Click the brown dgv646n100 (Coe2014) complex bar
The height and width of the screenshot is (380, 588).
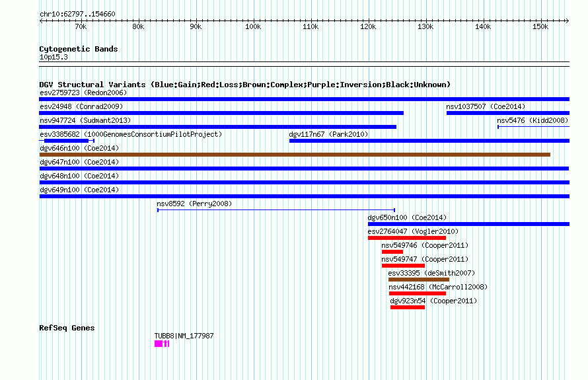pyautogui.click(x=295, y=155)
